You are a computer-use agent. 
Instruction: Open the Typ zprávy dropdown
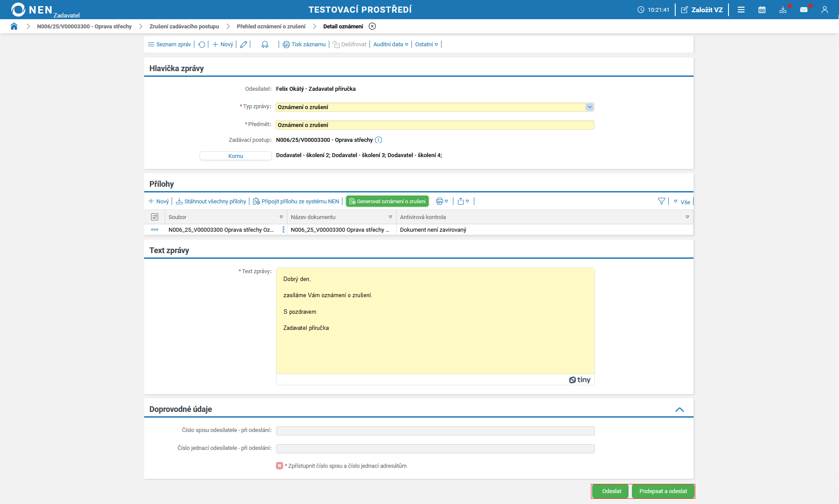pos(590,107)
